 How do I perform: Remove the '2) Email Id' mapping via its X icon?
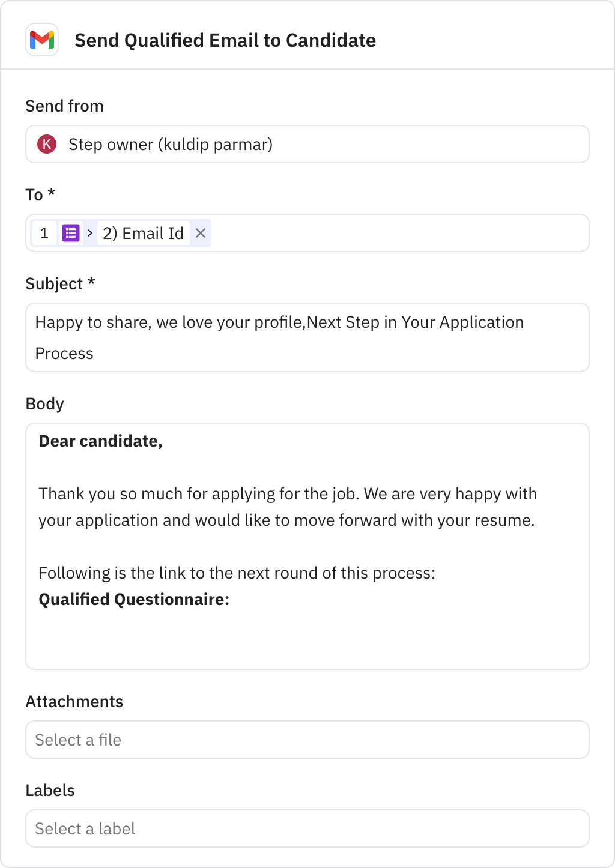point(201,233)
